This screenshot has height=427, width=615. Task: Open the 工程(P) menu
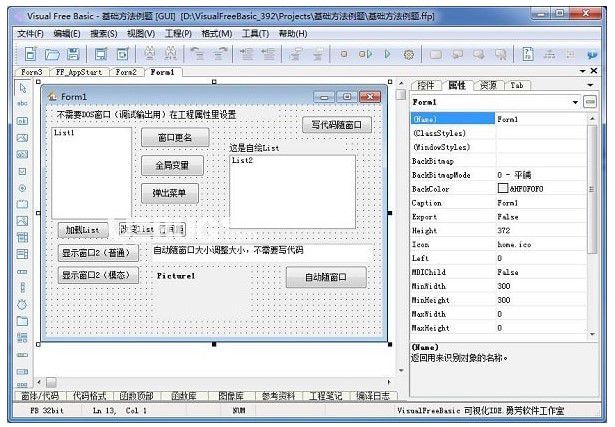[x=178, y=34]
